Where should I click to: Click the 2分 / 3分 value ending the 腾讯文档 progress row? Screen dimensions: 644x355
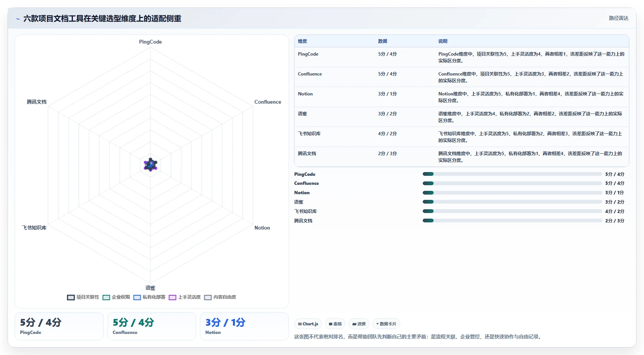pos(615,221)
